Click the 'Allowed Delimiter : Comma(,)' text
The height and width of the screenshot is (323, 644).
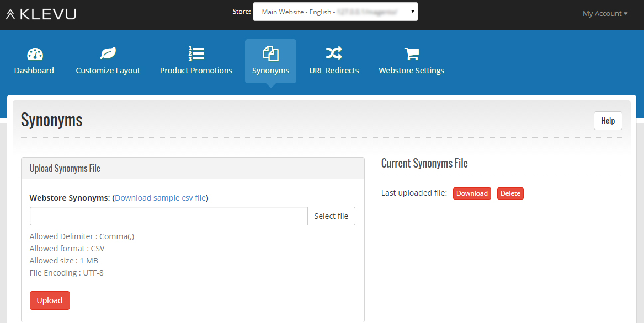tap(82, 236)
